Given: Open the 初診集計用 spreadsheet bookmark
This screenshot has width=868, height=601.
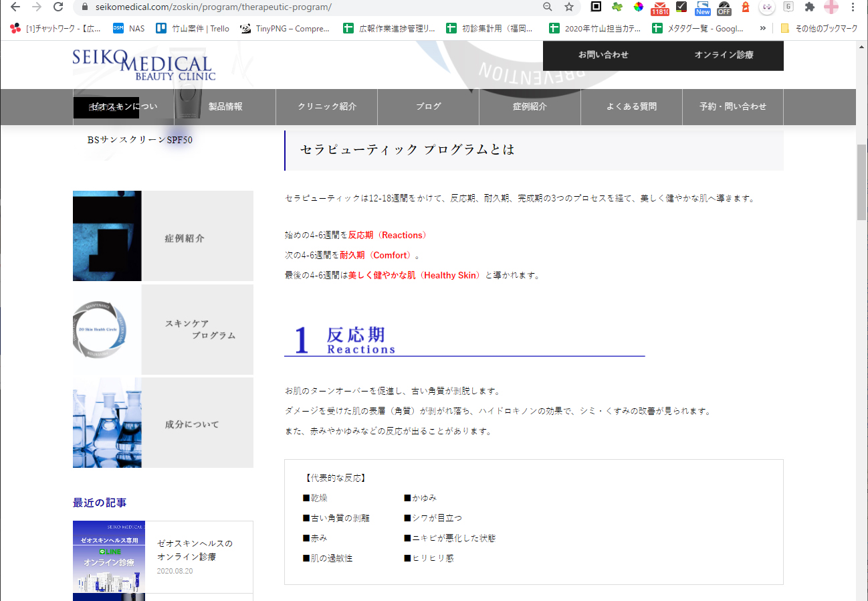Looking at the screenshot, I should 490,28.
